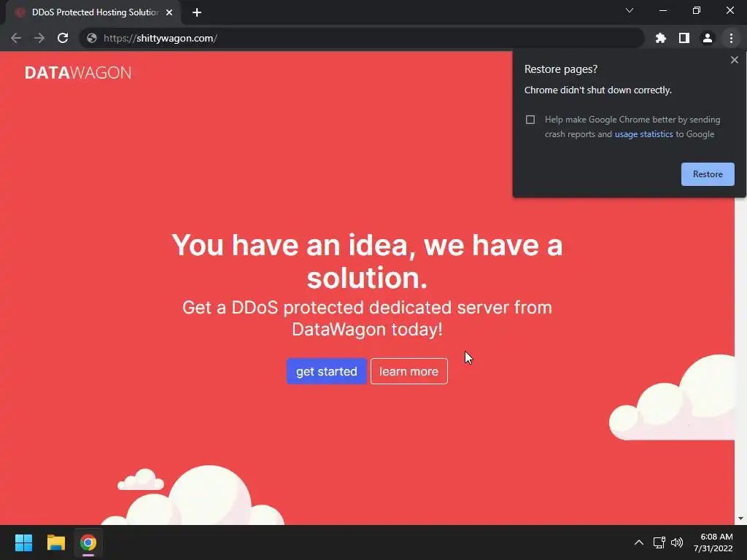This screenshot has width=747, height=560.
Task: Open the Windows Start menu
Action: [23, 542]
